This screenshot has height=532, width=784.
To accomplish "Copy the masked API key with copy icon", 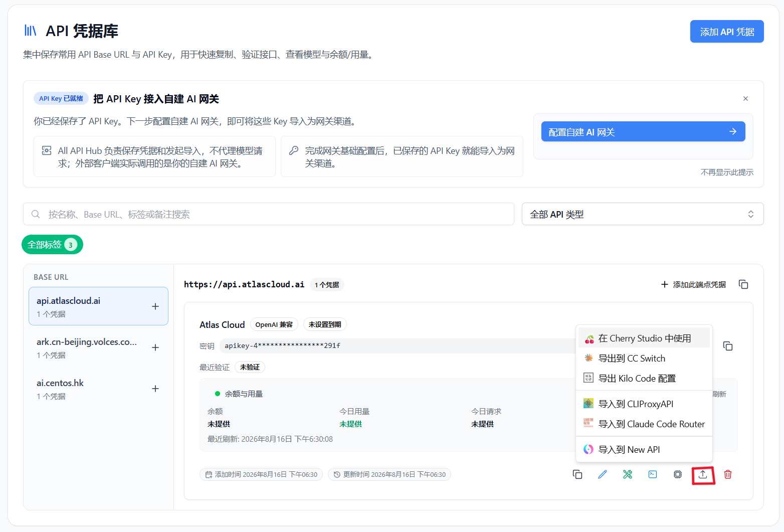I will (x=728, y=346).
